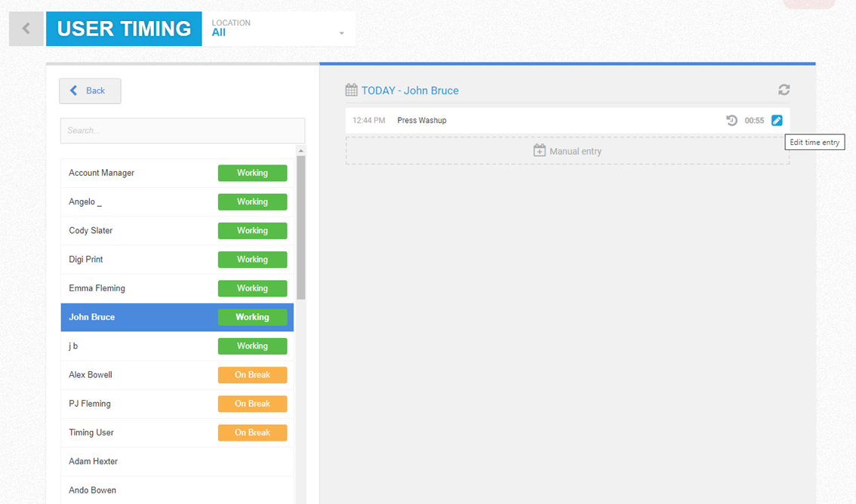Click Working badge for Angelo _
Viewport: 856px width, 504px height.
tap(252, 201)
